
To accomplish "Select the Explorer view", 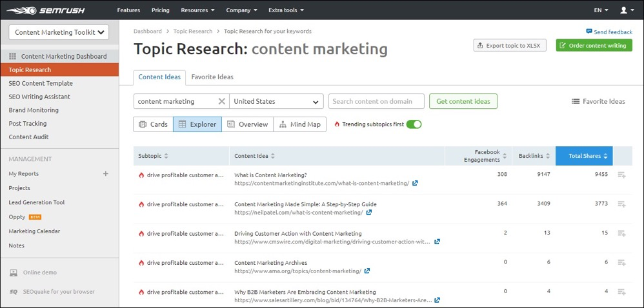I will 197,124.
